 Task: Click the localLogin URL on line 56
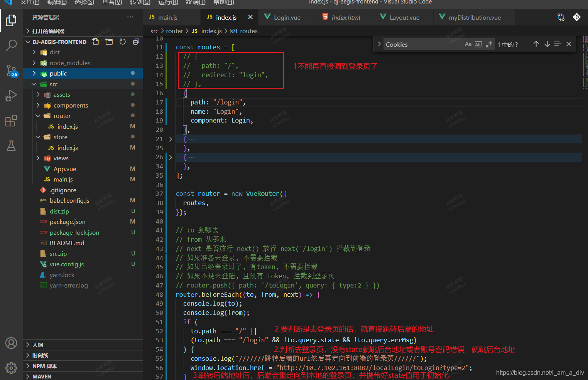(x=372, y=368)
